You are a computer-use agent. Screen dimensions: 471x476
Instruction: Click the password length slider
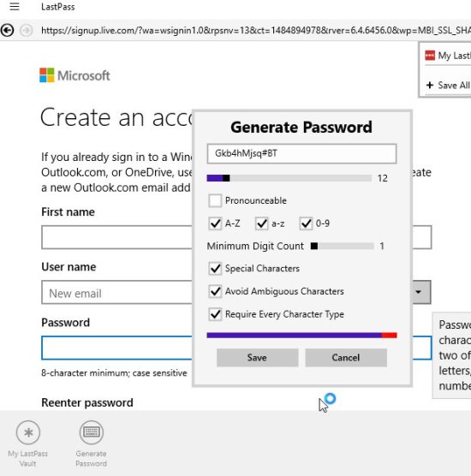[x=289, y=178]
